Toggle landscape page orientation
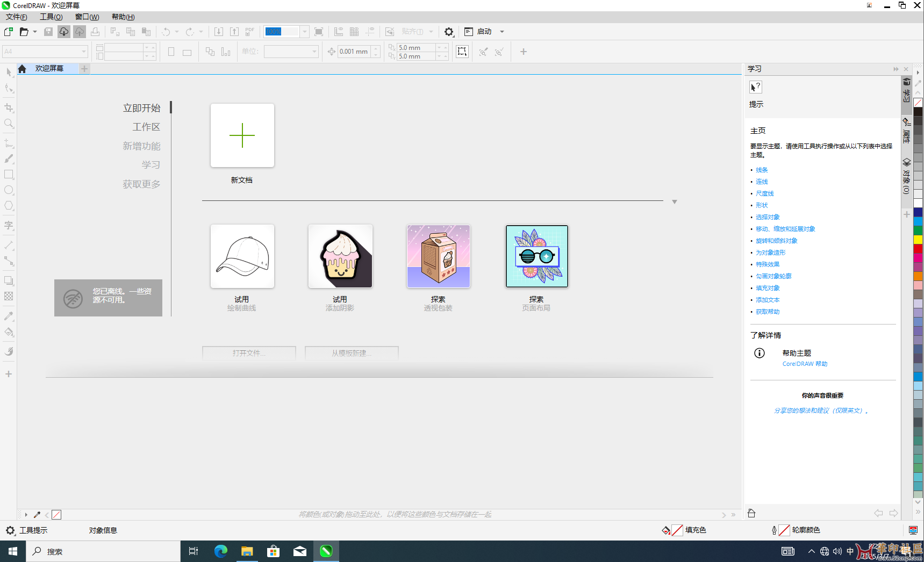The height and width of the screenshot is (562, 924). pos(187,52)
